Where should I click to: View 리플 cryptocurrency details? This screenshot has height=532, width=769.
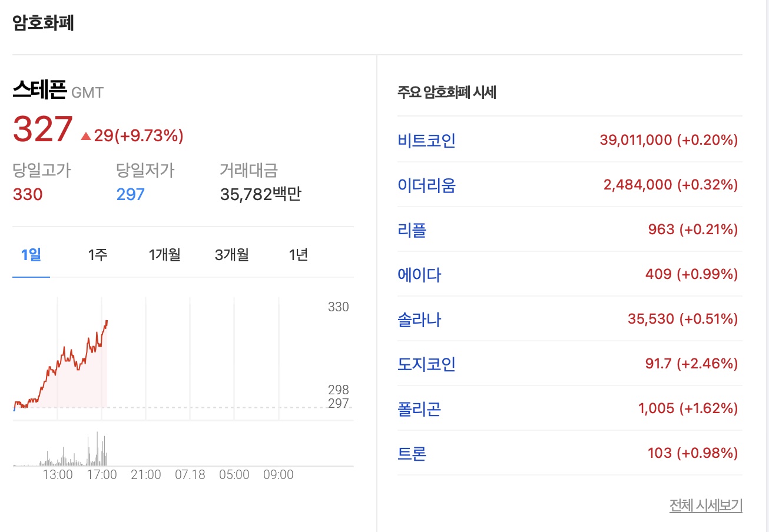pyautogui.click(x=412, y=230)
